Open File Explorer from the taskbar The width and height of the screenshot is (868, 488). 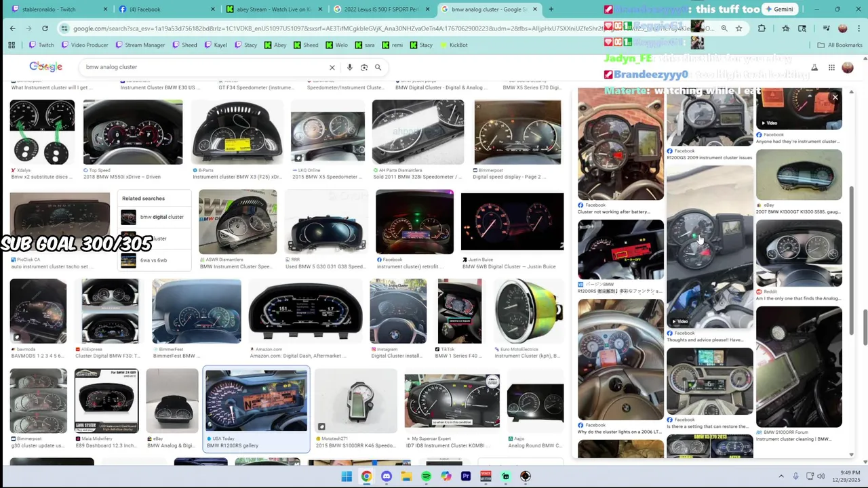tap(406, 476)
